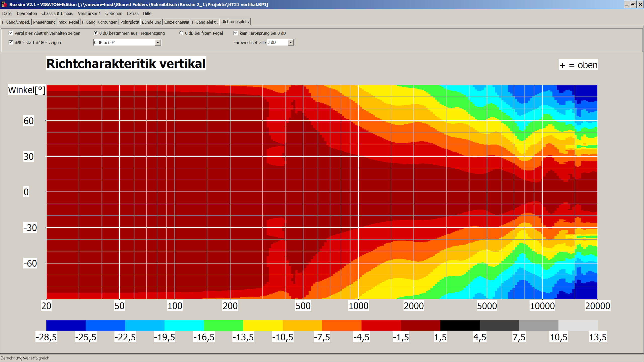Select 0 dB bei fixem Pegel radio
This screenshot has width=644, height=362.
181,33
